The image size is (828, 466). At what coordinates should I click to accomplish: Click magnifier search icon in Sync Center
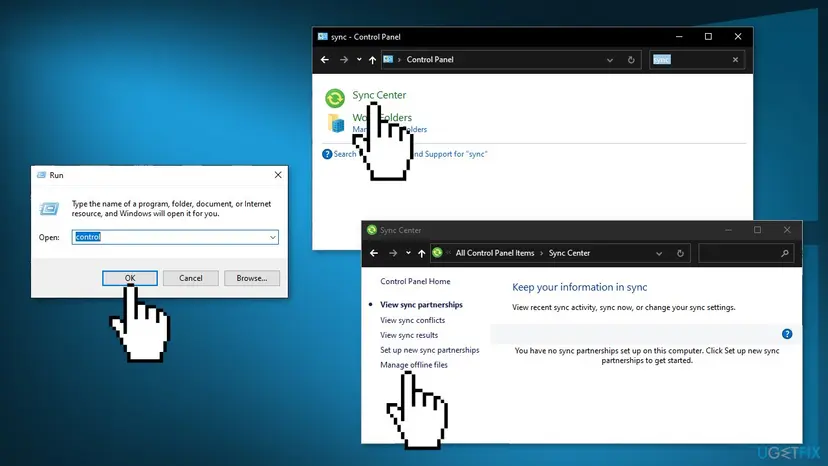[x=785, y=253]
